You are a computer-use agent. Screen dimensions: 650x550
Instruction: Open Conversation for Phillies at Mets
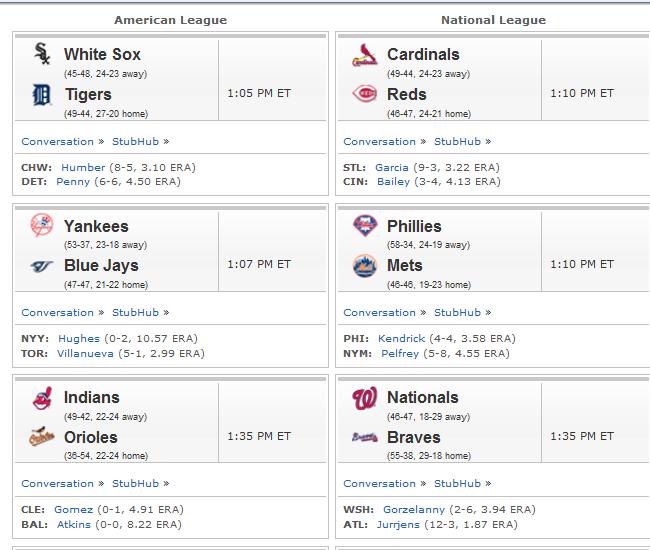(379, 313)
